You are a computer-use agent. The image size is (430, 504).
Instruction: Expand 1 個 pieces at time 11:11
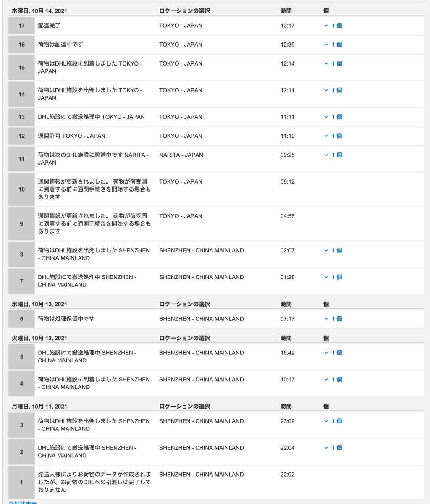(333, 117)
